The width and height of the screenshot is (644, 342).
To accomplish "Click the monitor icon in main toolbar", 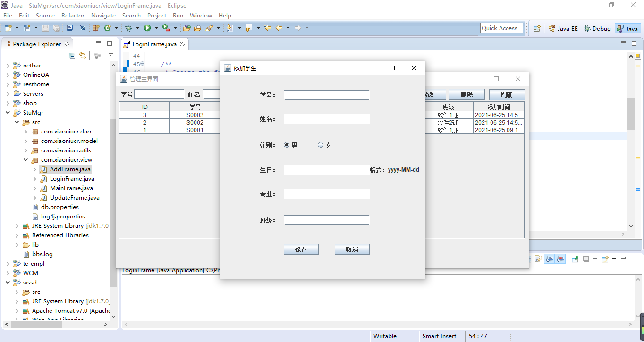I will tap(69, 28).
